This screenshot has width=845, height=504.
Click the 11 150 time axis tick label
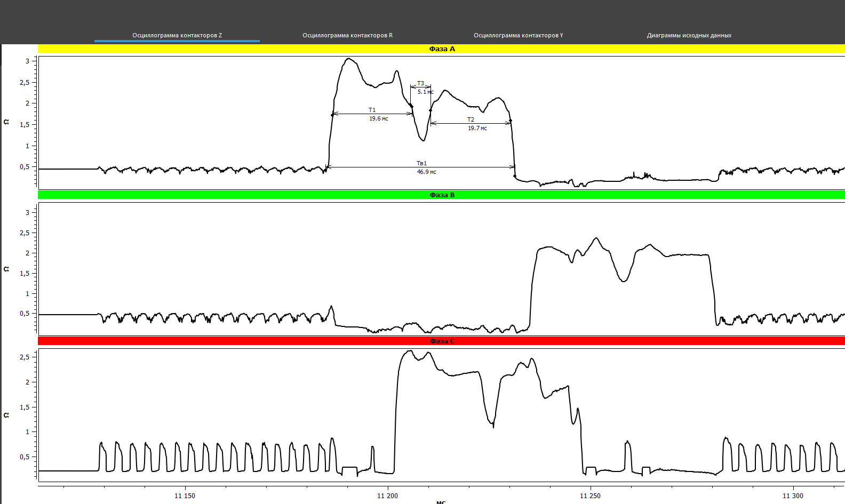(x=185, y=496)
